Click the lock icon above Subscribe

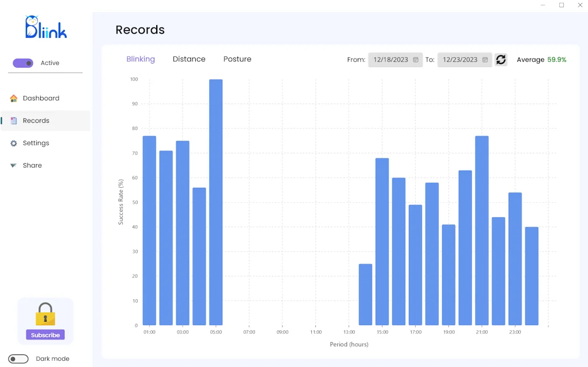pyautogui.click(x=45, y=313)
